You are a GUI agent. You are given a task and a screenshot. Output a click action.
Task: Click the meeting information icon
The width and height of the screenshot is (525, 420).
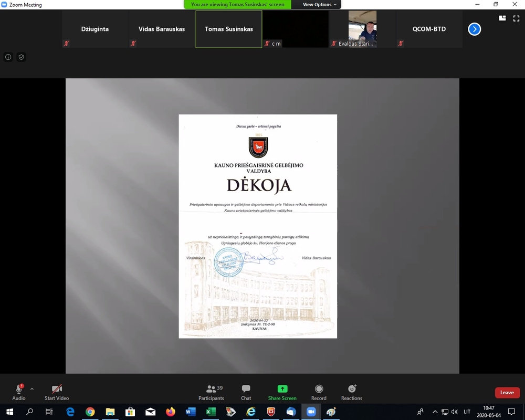click(x=8, y=57)
